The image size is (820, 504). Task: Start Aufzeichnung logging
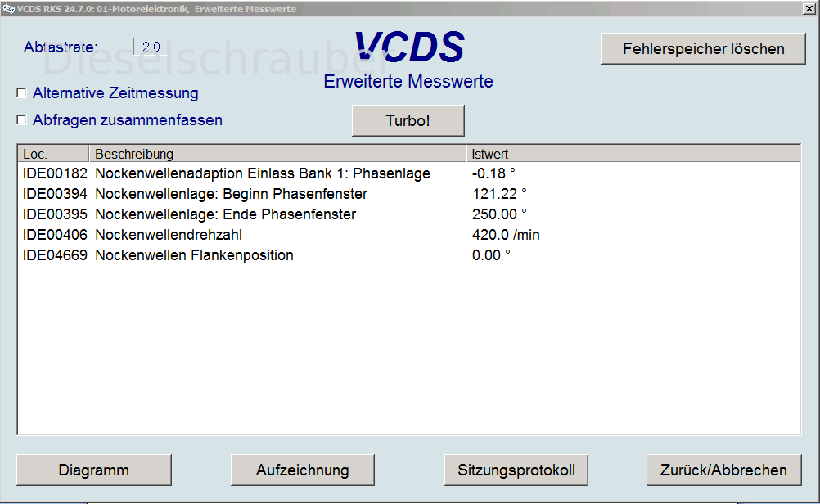[302, 470]
